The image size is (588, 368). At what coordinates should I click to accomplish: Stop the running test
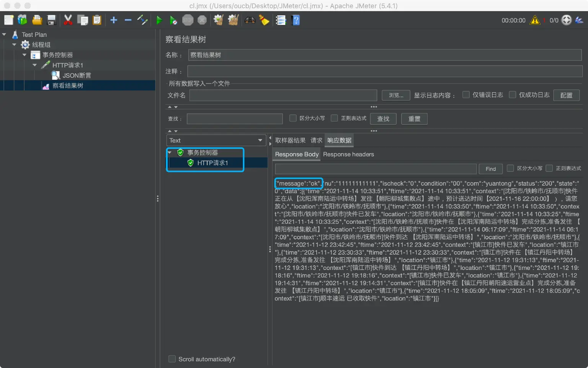pos(188,20)
